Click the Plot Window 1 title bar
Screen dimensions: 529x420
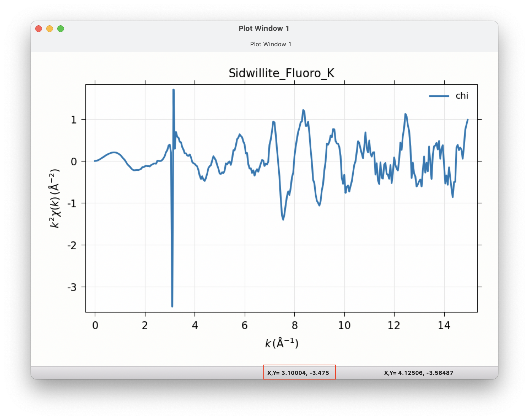click(264, 28)
